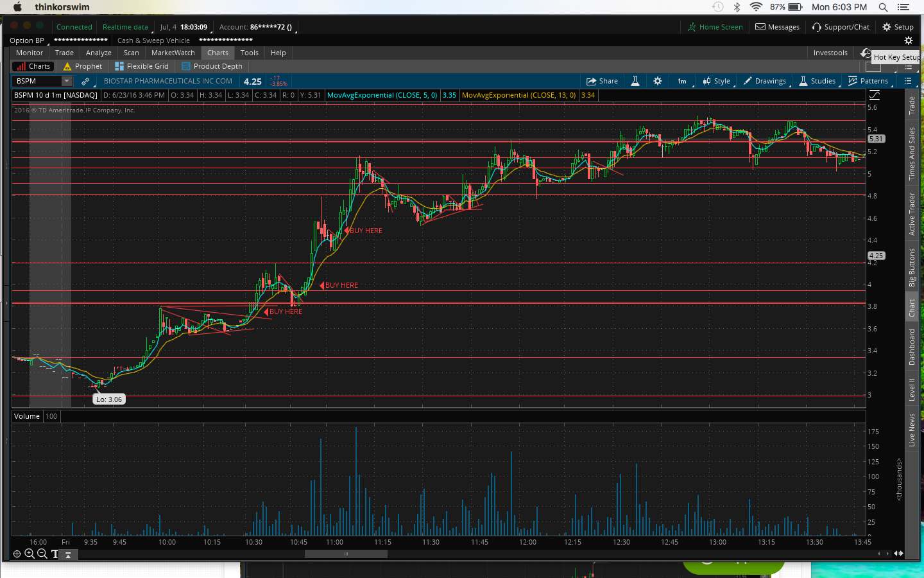Open chart settings gear in chart toolbar
The height and width of the screenshot is (578, 924).
coord(658,81)
